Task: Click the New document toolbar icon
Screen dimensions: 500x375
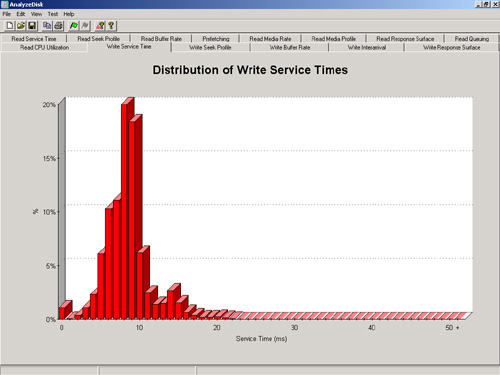Action: (x=10, y=26)
